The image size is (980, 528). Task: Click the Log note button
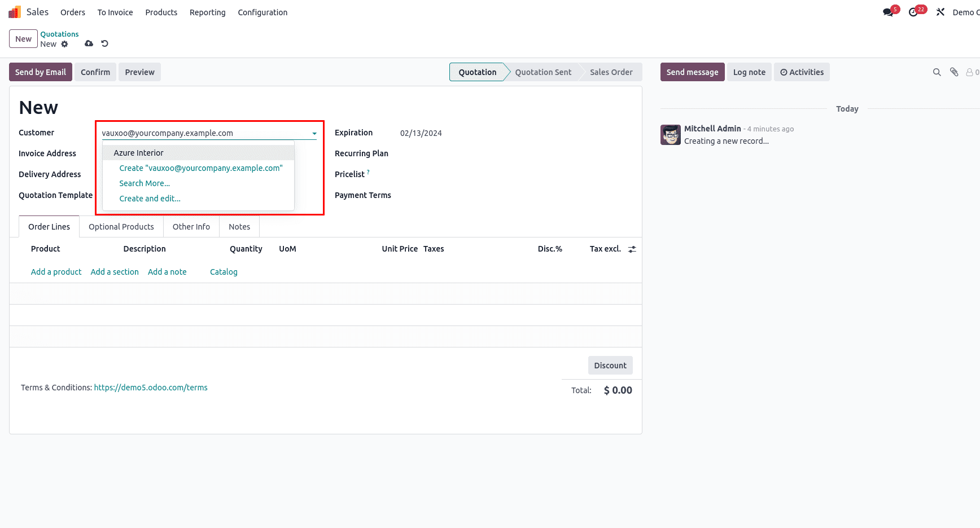click(749, 72)
